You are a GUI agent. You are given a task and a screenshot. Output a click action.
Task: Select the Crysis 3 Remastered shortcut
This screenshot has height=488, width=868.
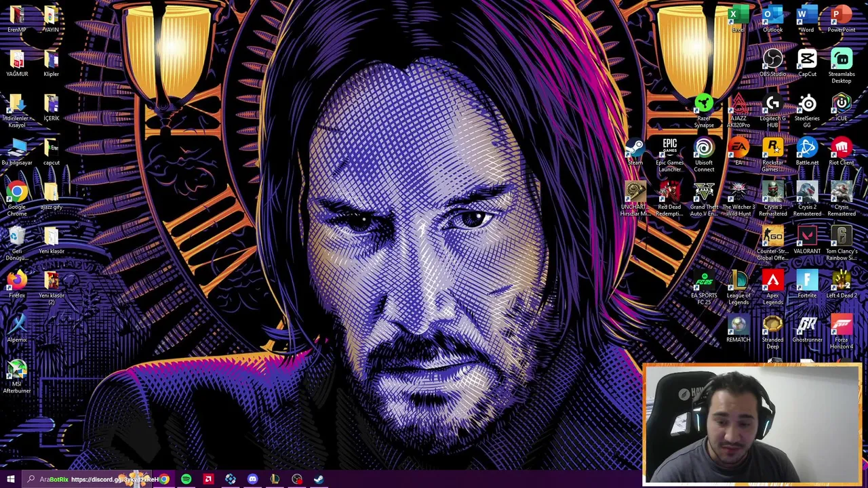coord(772,199)
